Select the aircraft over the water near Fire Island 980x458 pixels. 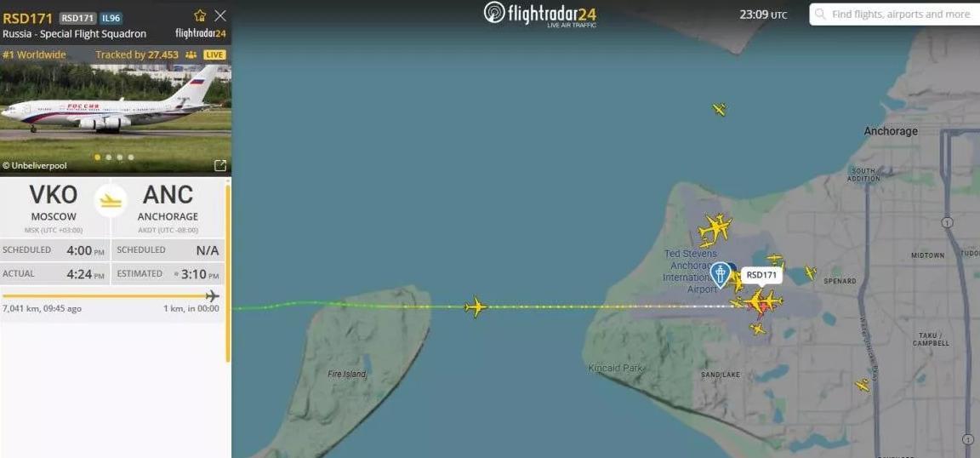click(x=476, y=306)
